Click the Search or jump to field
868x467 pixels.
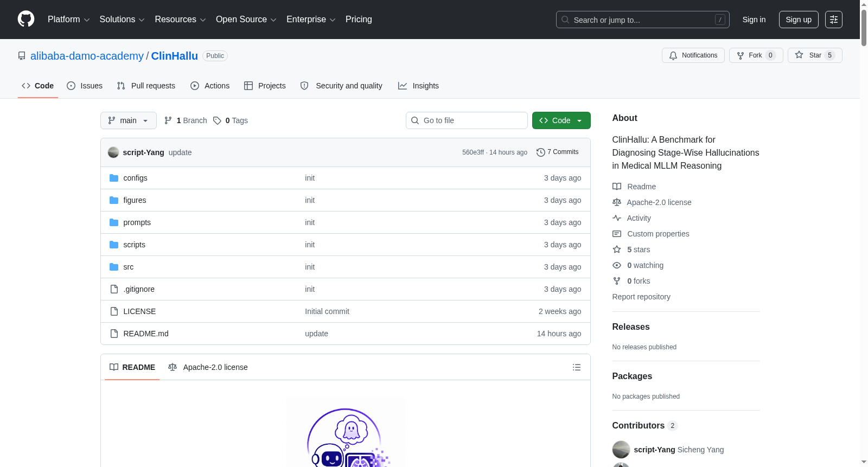[643, 20]
